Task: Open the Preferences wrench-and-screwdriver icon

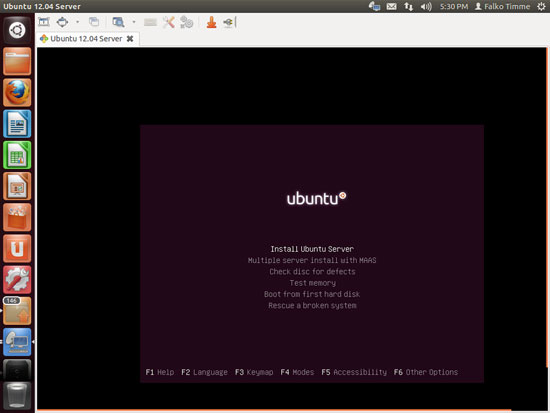Action: [x=169, y=22]
